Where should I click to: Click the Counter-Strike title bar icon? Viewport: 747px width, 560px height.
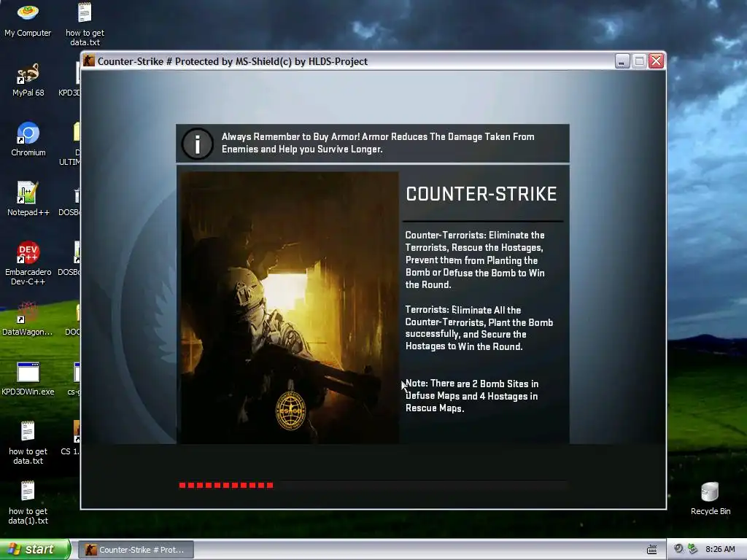pyautogui.click(x=88, y=61)
